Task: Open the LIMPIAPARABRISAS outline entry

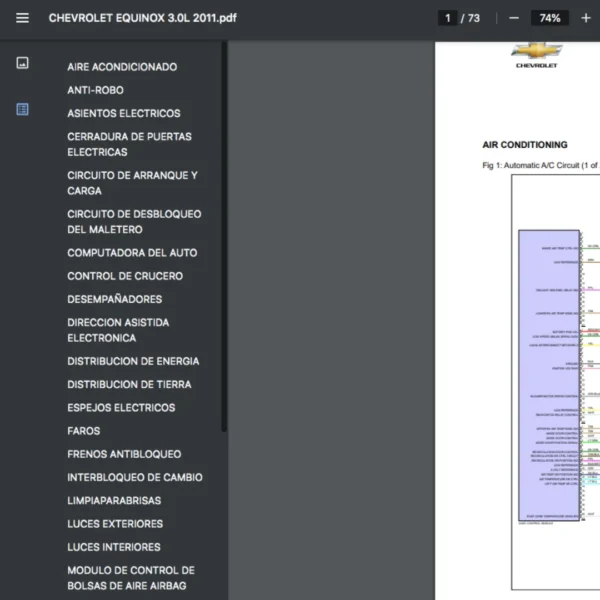Action: point(114,500)
